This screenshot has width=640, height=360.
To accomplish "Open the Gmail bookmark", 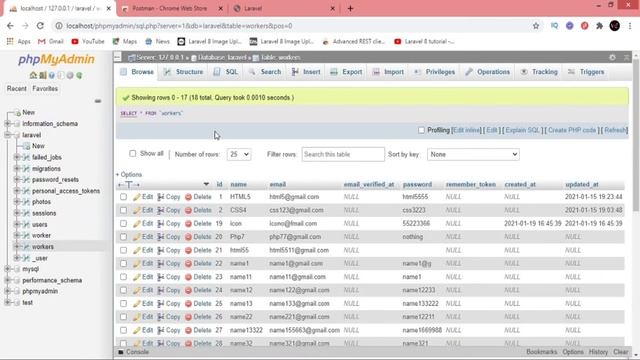I will tap(51, 41).
